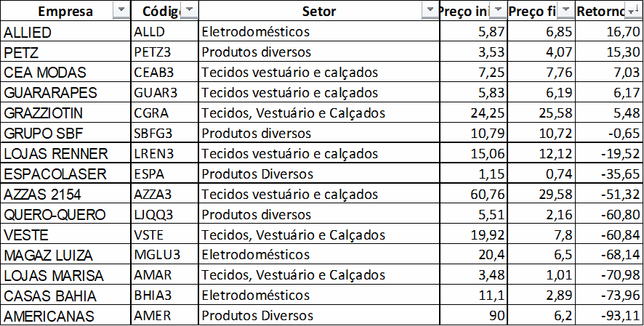
Task: Open the Preço final filter dropdown
Action: [565, 11]
